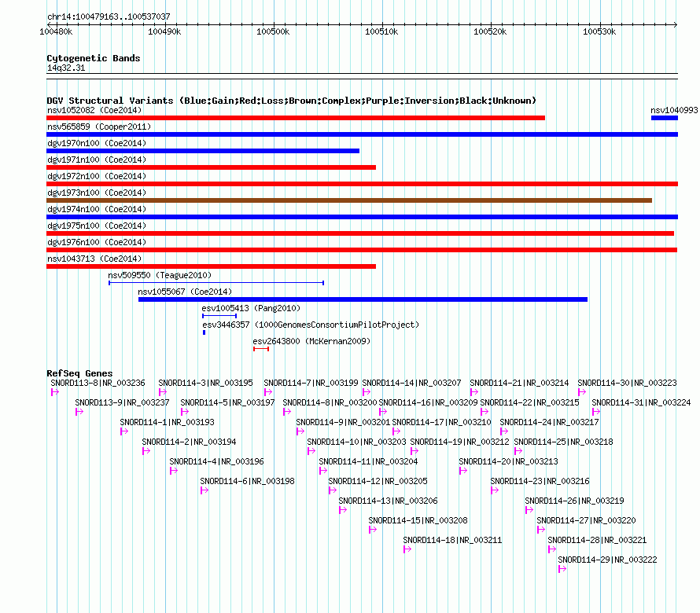Click the SNORD114-22|NR_003215 gene label
The height and width of the screenshot is (613, 700).
[x=529, y=402]
